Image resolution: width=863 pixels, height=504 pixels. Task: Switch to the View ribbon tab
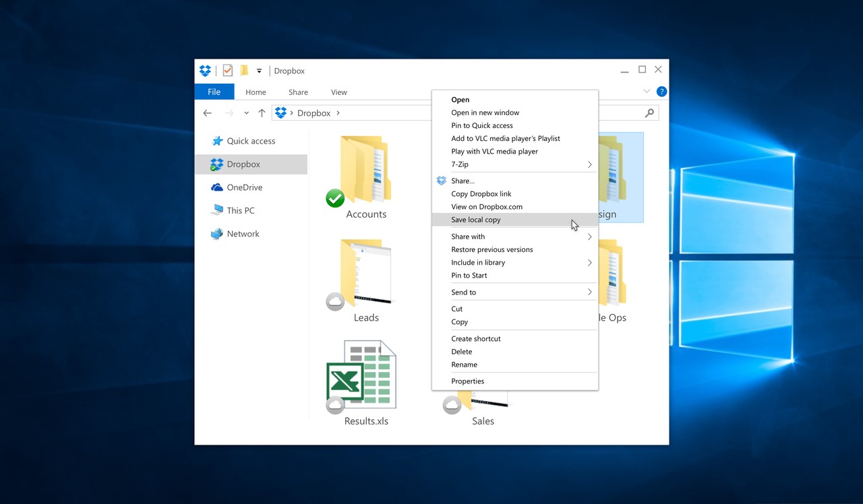coord(339,92)
